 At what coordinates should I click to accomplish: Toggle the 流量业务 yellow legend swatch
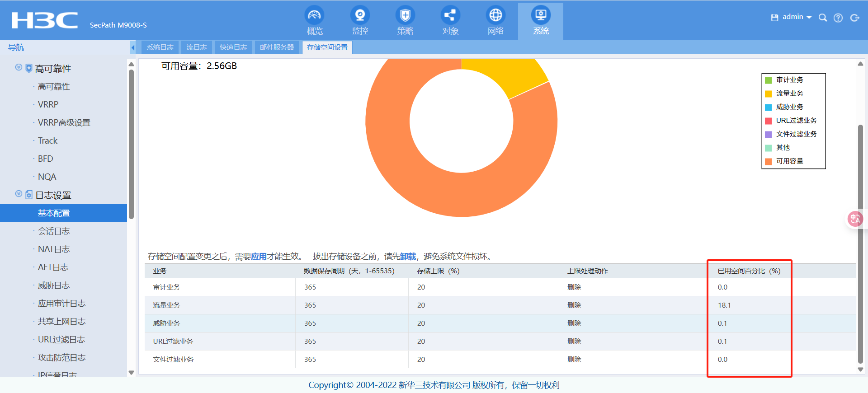(768, 94)
